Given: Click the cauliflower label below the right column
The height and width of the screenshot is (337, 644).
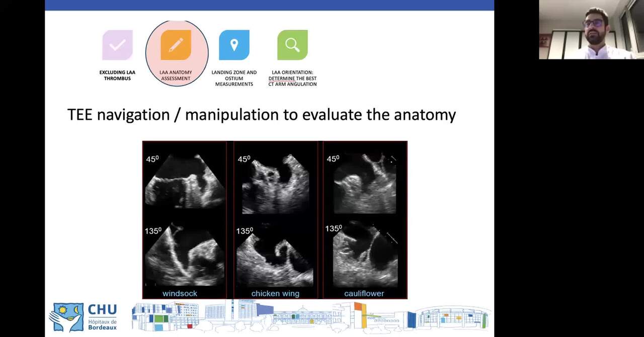Looking at the screenshot, I should click(x=363, y=293).
